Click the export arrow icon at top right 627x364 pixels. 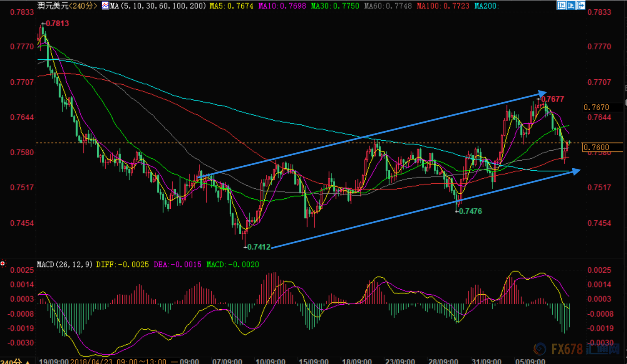point(580,5)
